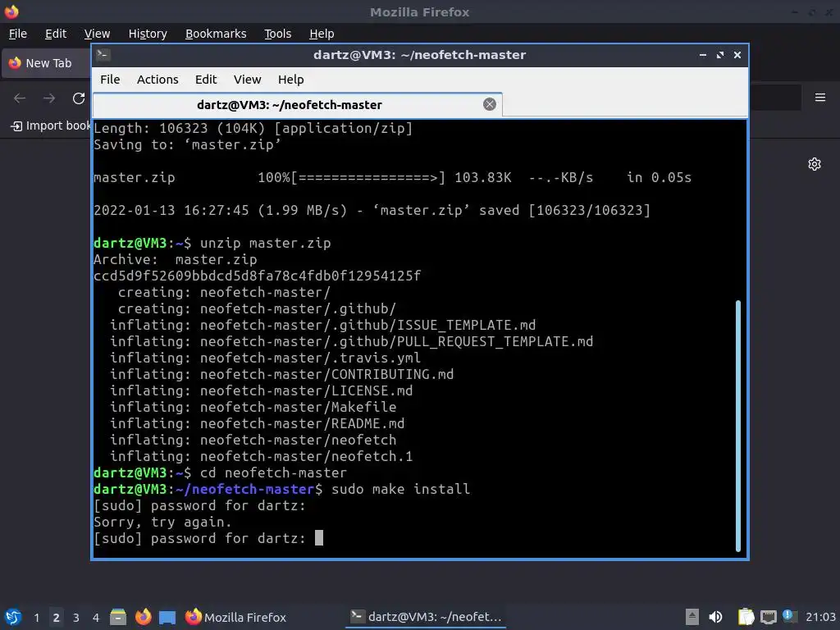Click Import bookmarks in Firefox toolbar

(51, 126)
